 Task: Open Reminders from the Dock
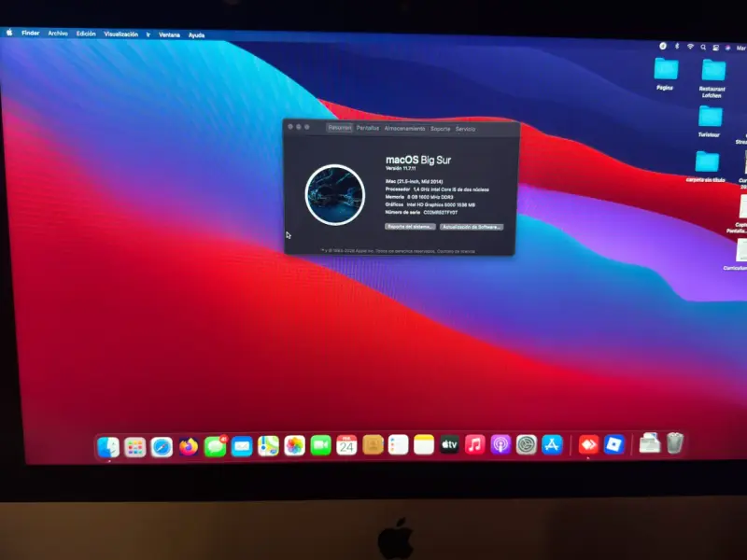coord(399,445)
